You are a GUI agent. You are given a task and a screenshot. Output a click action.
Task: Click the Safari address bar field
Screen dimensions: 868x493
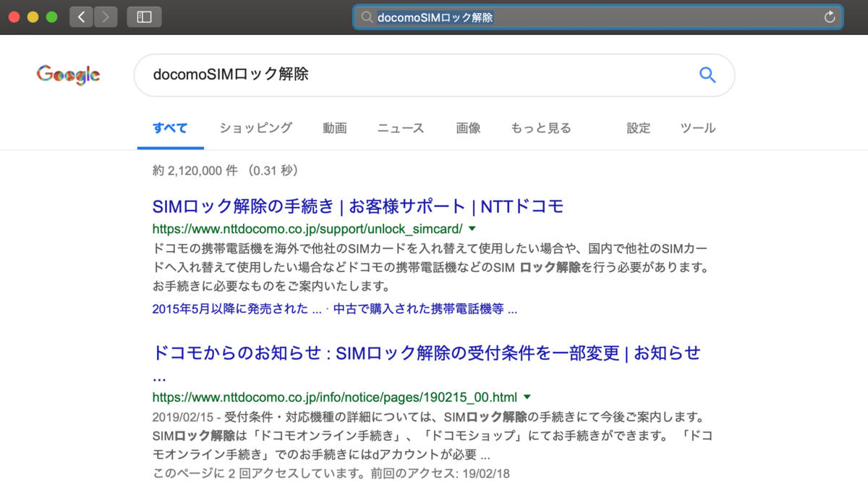click(597, 17)
